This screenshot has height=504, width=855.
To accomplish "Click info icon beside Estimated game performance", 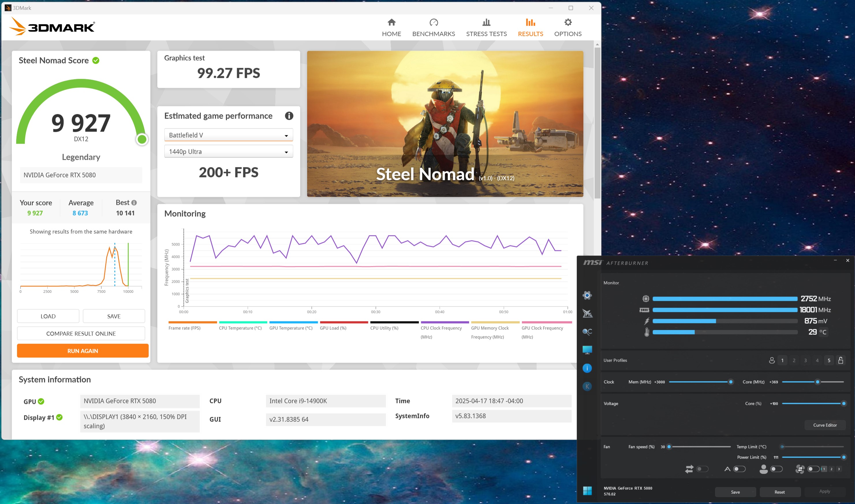I will [x=289, y=116].
